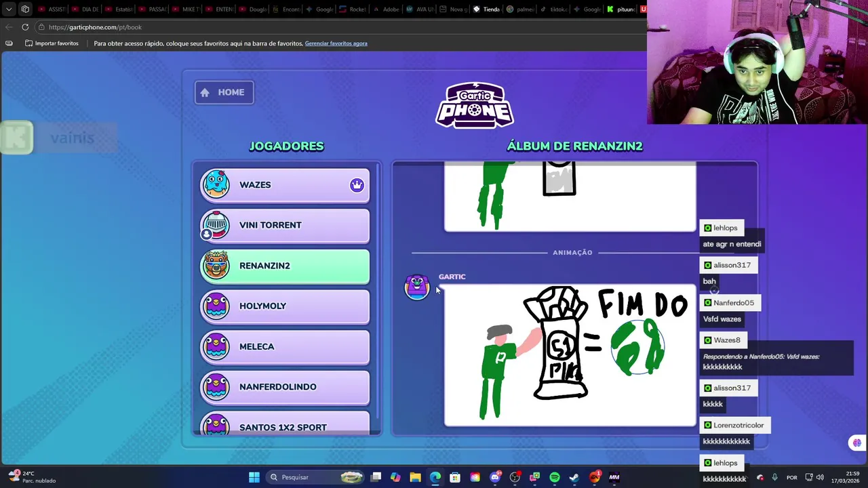Open Microsoft Store from the taskbar
This screenshot has height=488, width=868.
click(x=455, y=477)
